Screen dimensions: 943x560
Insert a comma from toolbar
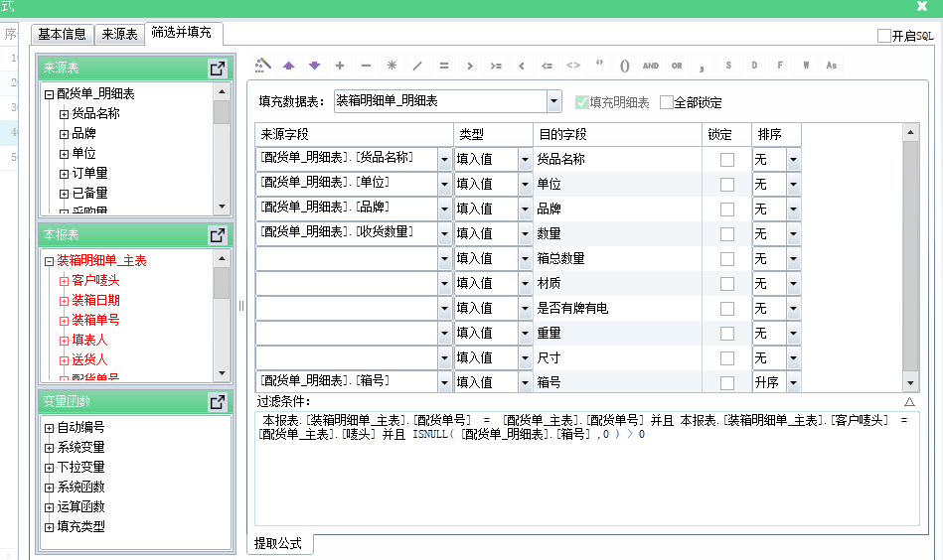(x=702, y=68)
